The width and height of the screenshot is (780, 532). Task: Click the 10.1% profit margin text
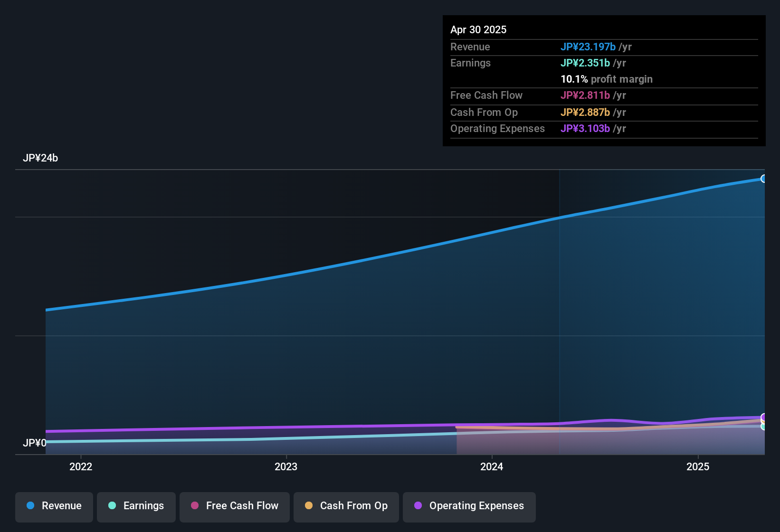tap(607, 79)
